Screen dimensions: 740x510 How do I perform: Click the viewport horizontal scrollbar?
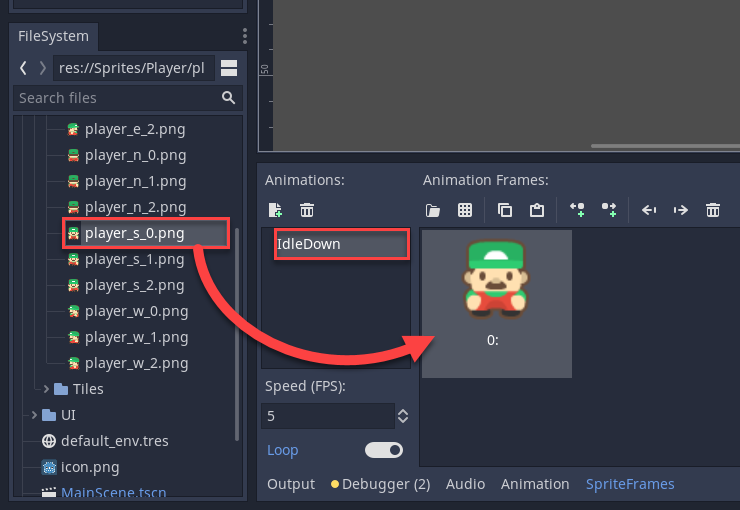coord(665,146)
